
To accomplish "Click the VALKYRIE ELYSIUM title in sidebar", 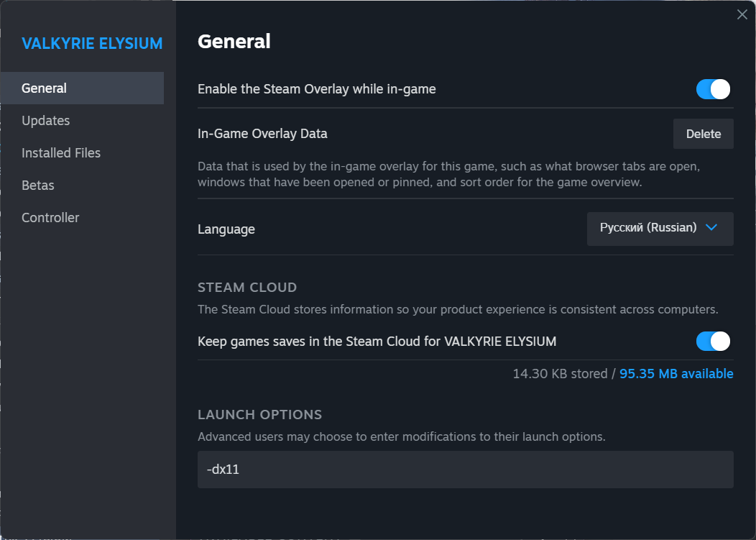I will [92, 44].
